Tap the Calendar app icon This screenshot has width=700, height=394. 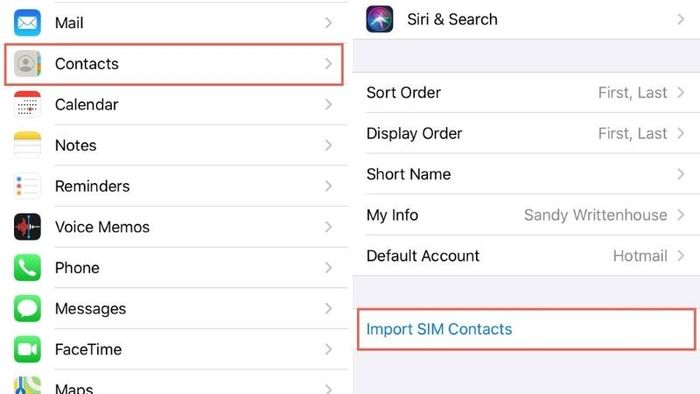27,104
